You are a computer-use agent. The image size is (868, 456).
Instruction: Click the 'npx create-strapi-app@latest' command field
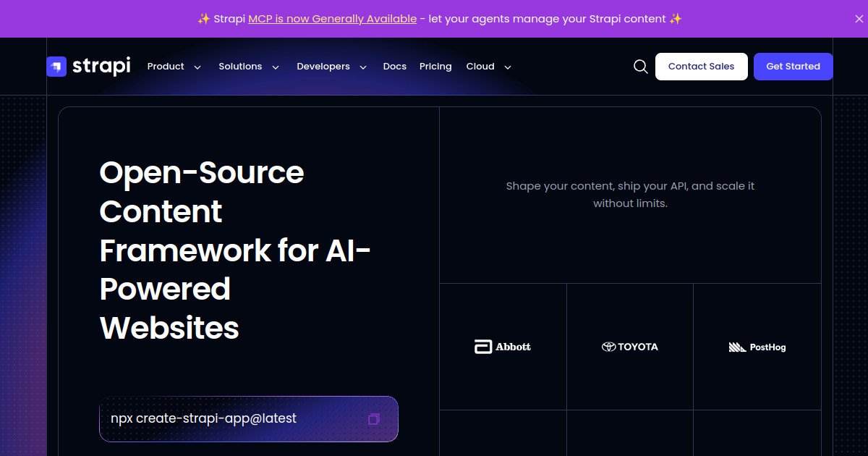[x=249, y=419]
